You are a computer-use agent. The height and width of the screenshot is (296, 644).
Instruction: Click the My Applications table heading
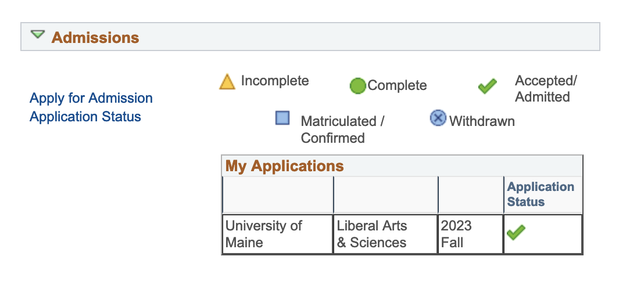[x=285, y=166]
